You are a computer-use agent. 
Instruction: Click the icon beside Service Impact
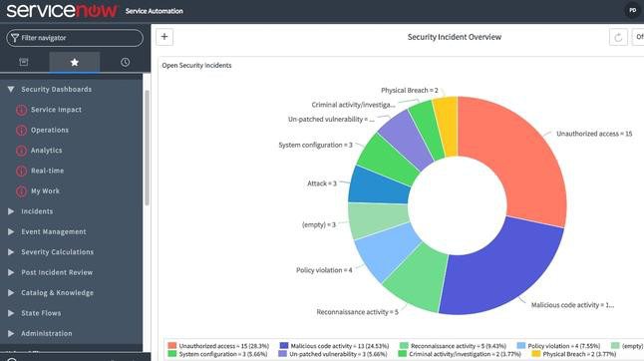tap(21, 110)
